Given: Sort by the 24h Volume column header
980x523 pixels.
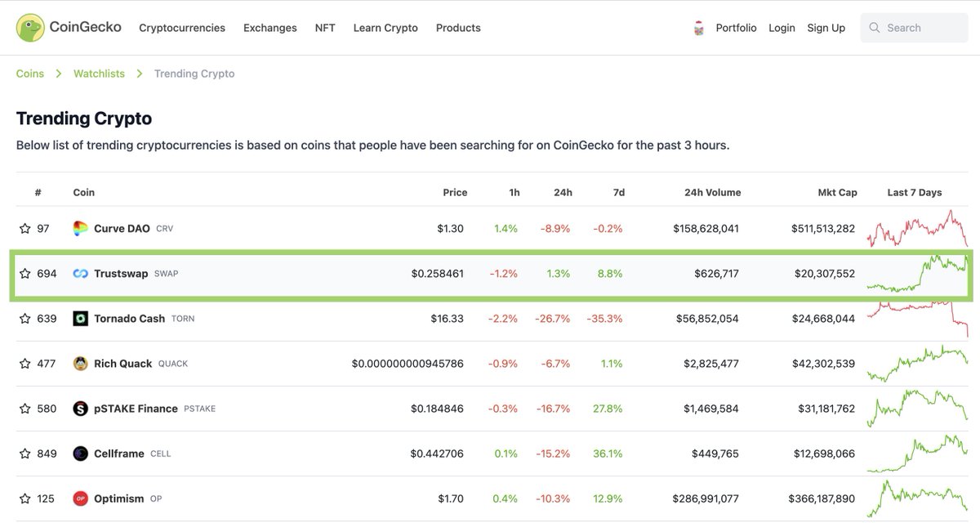Looking at the screenshot, I should [x=713, y=193].
